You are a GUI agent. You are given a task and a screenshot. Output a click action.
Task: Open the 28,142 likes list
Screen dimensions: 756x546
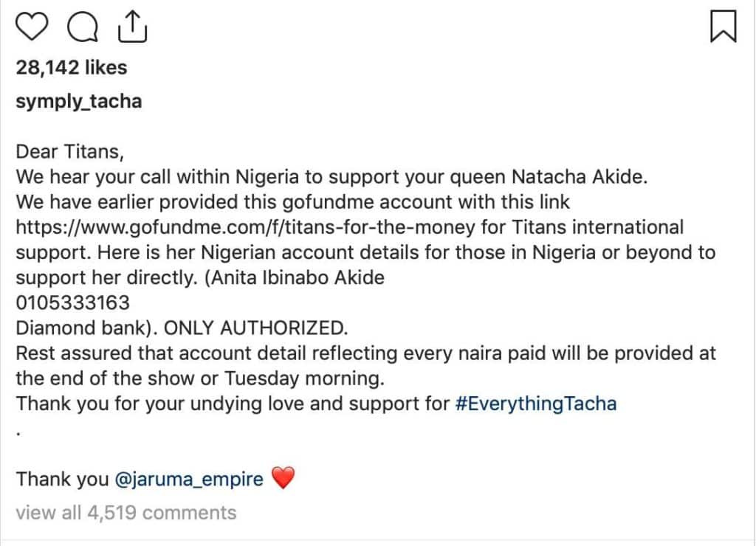coord(72,67)
